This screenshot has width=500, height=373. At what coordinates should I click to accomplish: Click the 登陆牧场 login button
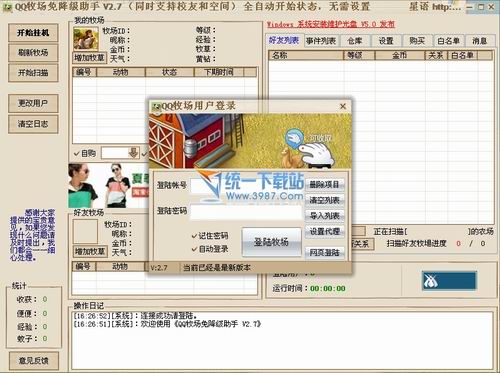click(271, 242)
